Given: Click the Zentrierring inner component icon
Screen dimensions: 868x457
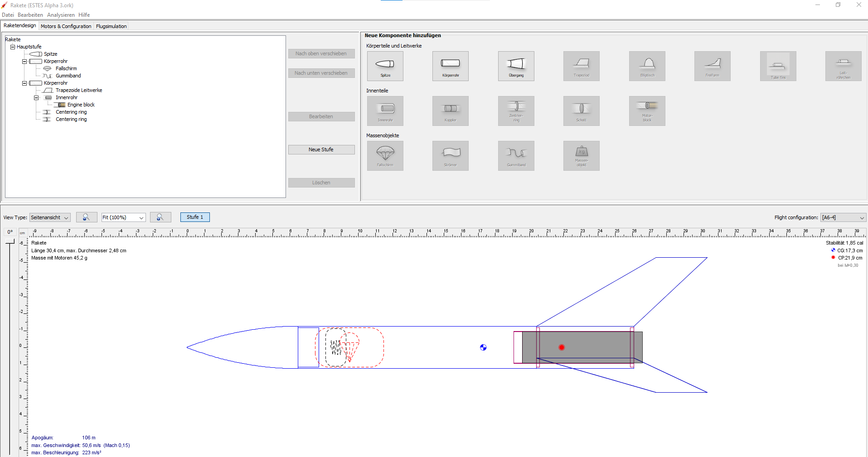Looking at the screenshot, I should pos(516,111).
